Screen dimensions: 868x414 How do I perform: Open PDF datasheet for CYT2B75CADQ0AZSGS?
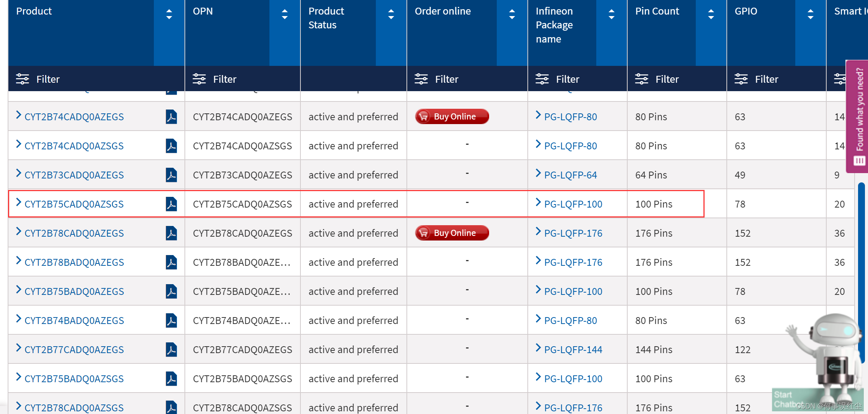[x=171, y=204]
